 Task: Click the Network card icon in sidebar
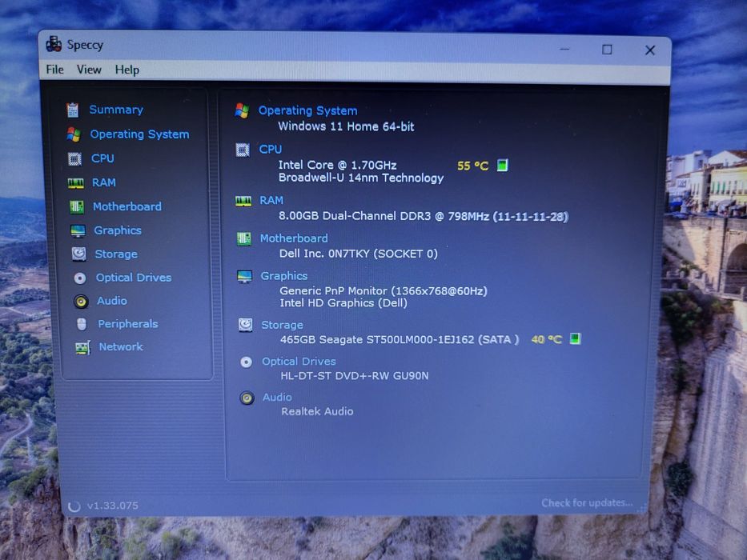coord(83,348)
